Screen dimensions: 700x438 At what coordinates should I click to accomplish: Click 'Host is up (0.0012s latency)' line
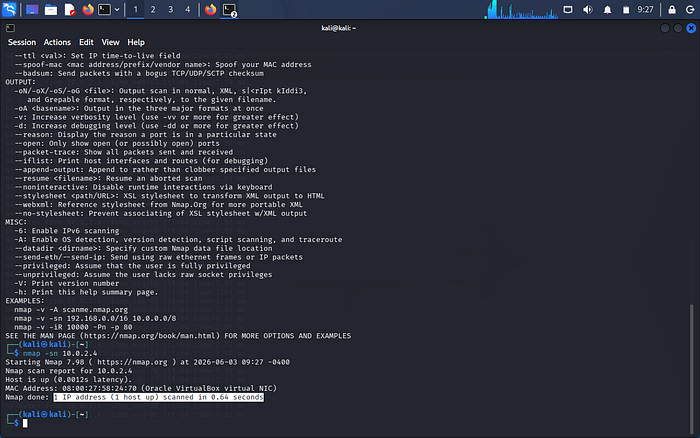coord(67,380)
